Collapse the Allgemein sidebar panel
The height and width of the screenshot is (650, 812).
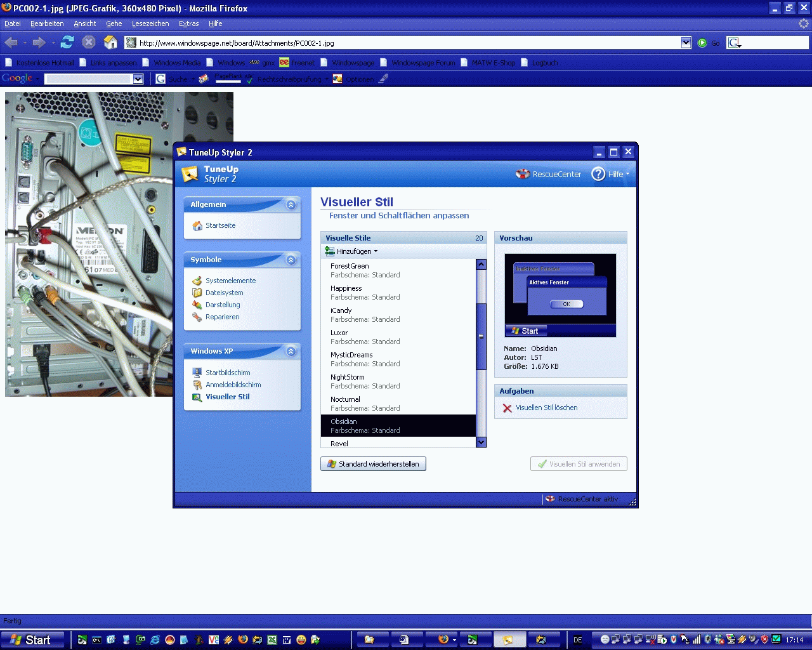pyautogui.click(x=291, y=204)
